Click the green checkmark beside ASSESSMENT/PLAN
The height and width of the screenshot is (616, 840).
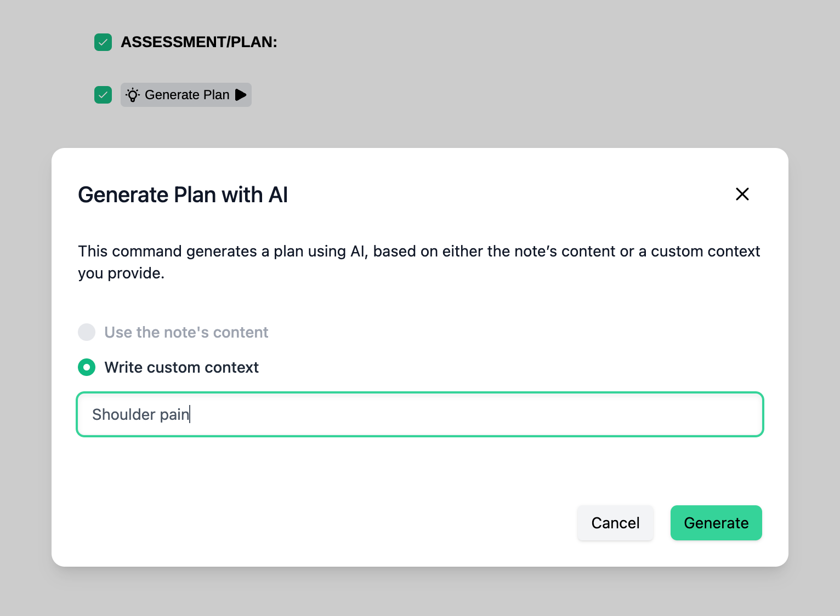click(x=103, y=42)
